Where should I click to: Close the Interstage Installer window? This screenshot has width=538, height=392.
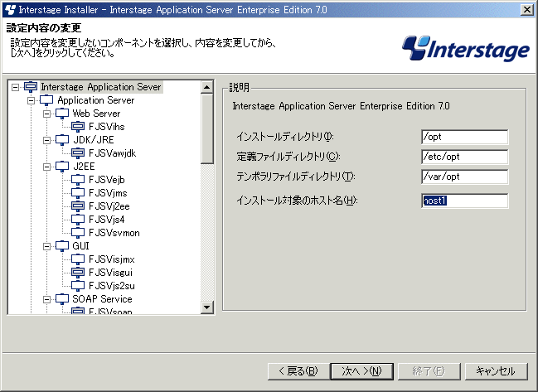(526, 10)
